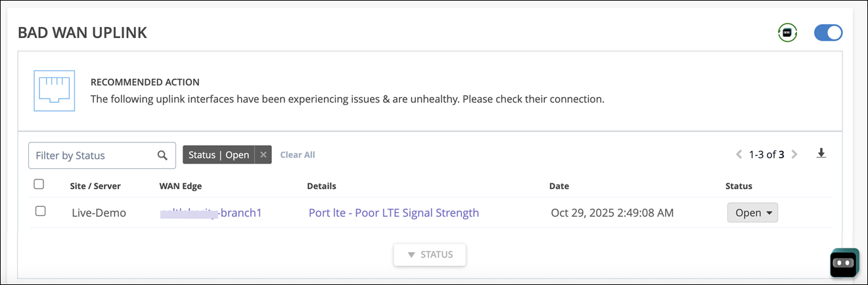Sort by the Site / Server column

point(95,186)
